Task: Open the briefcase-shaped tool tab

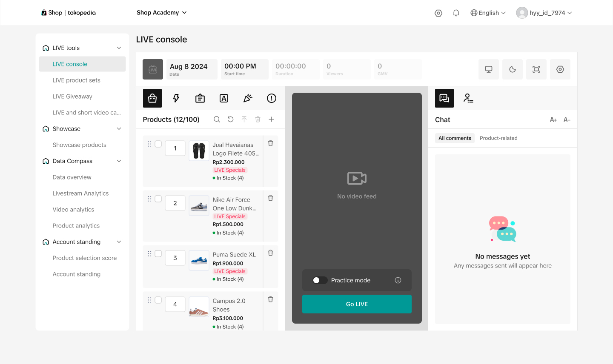Action: click(x=200, y=98)
